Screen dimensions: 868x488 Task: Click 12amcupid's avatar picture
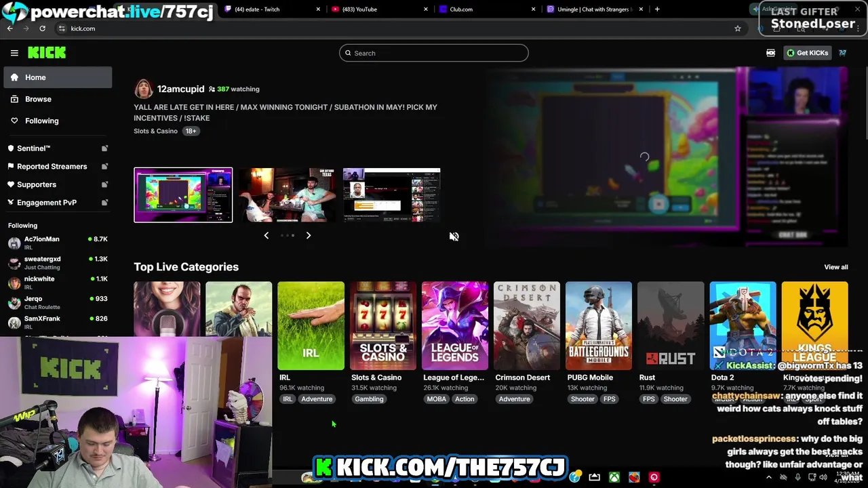coord(143,89)
